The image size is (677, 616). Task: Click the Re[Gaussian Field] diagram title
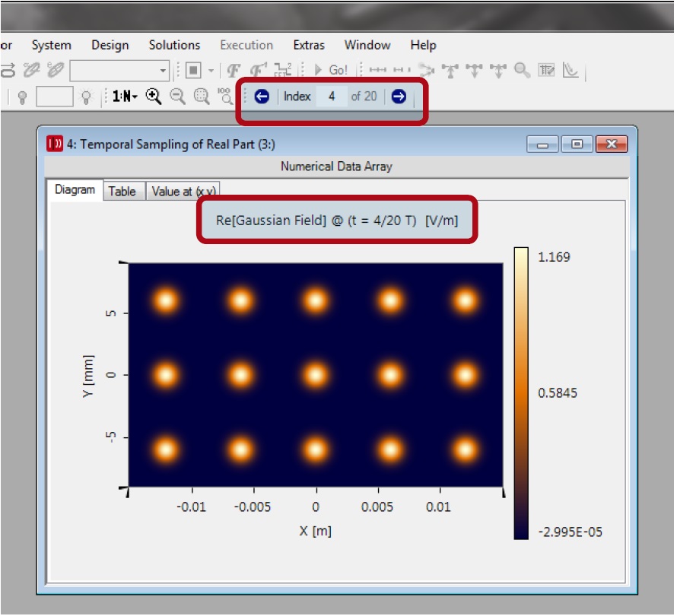(x=337, y=221)
